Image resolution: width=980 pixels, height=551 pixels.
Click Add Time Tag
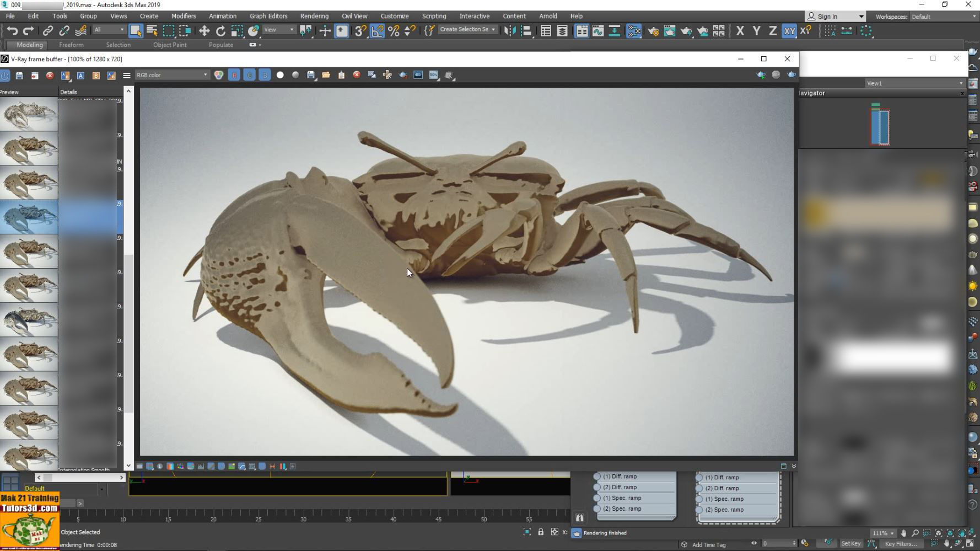(709, 545)
